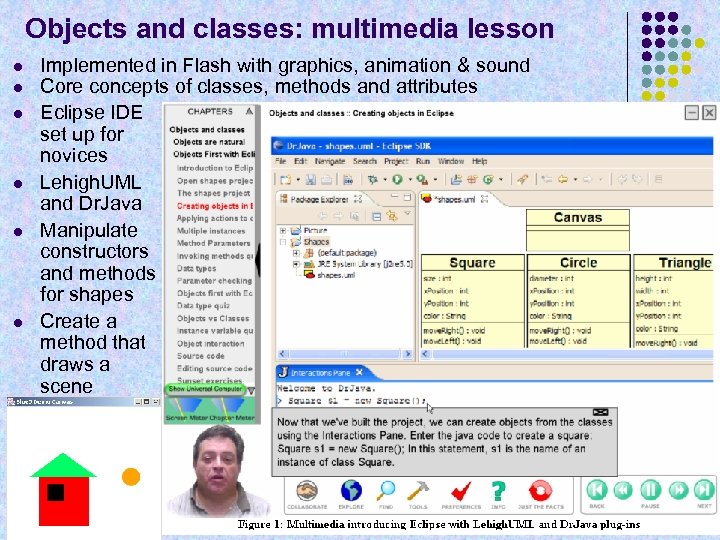Click the Debug bug icon in toolbar
Viewport: 720px width, 540px height.
(372, 180)
